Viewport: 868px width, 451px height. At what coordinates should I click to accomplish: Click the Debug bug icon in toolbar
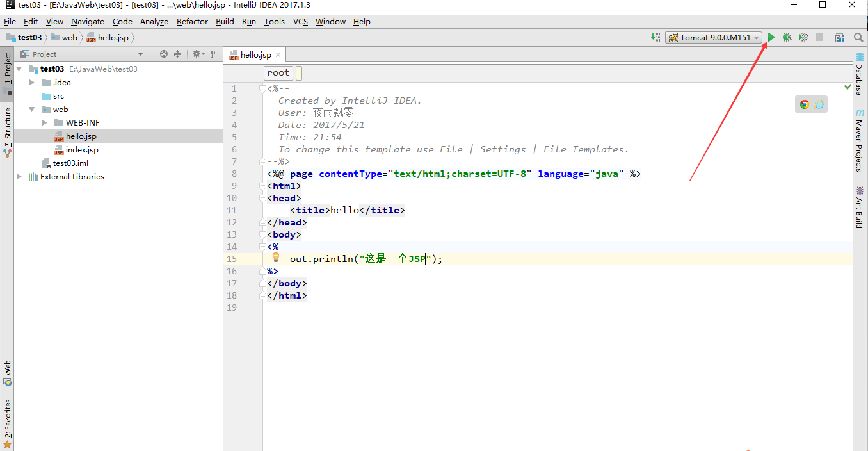(x=787, y=38)
